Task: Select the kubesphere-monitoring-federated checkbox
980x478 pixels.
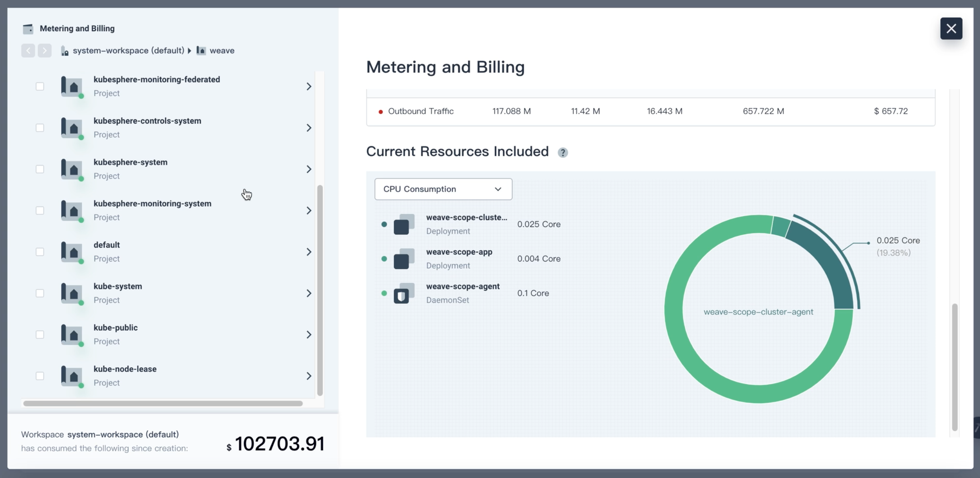Action: [x=40, y=86]
